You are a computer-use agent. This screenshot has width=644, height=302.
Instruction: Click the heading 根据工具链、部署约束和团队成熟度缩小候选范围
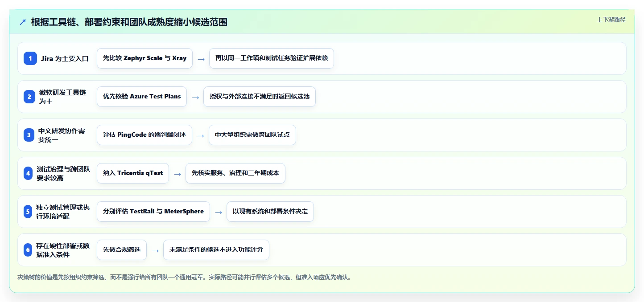coord(129,22)
